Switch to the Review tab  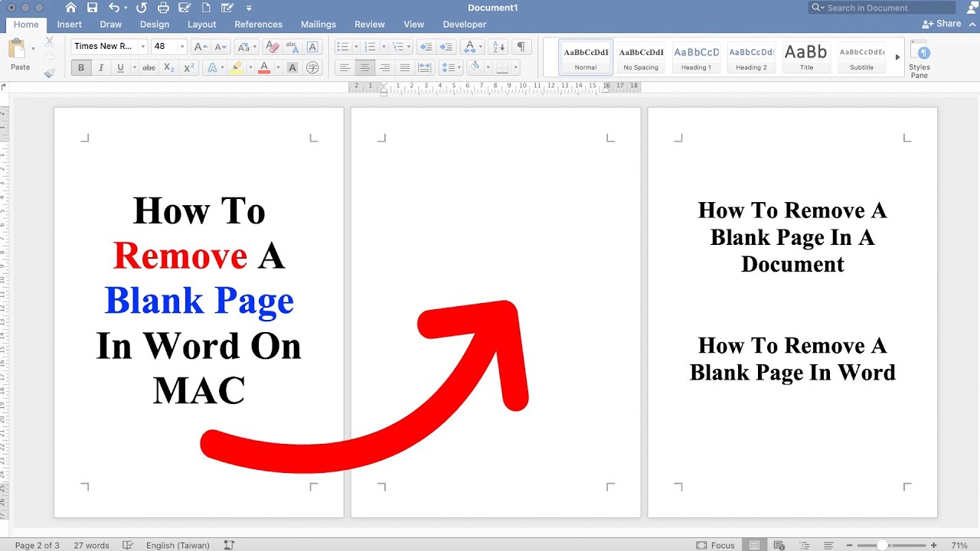[x=370, y=24]
